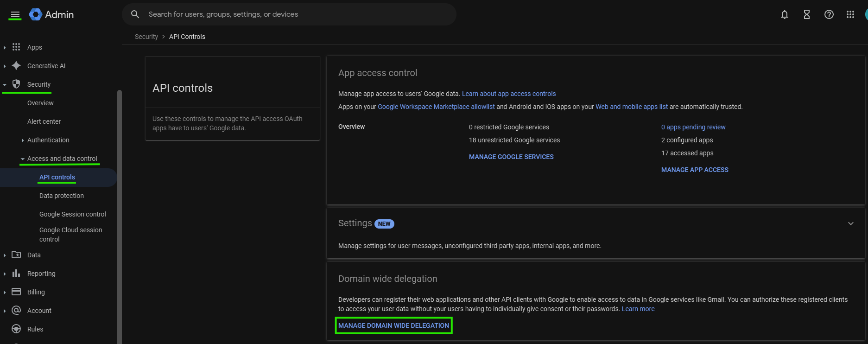Screen dimensions: 868x344
Task: Click the '17 accessed apps' text
Action: pos(687,153)
